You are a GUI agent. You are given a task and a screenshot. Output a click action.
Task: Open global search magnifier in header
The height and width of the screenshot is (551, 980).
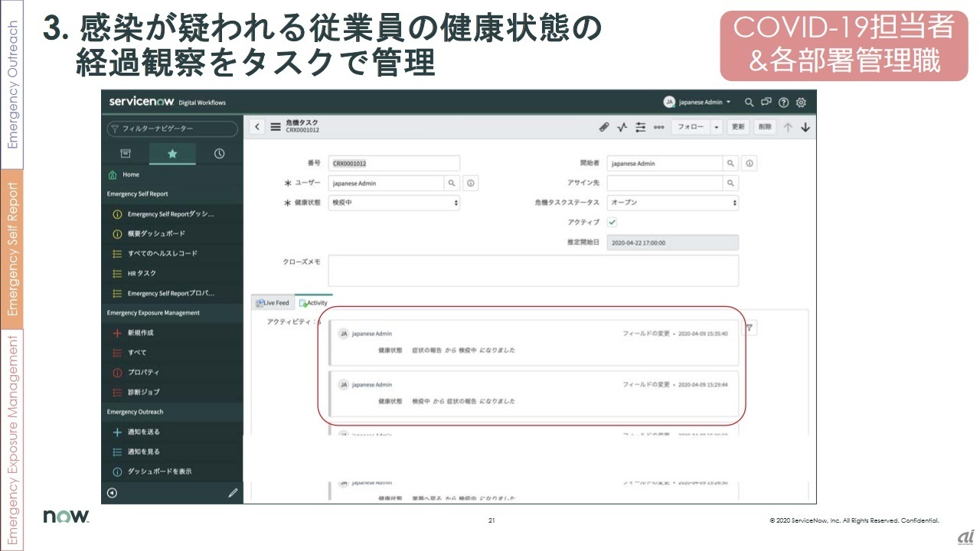point(749,103)
